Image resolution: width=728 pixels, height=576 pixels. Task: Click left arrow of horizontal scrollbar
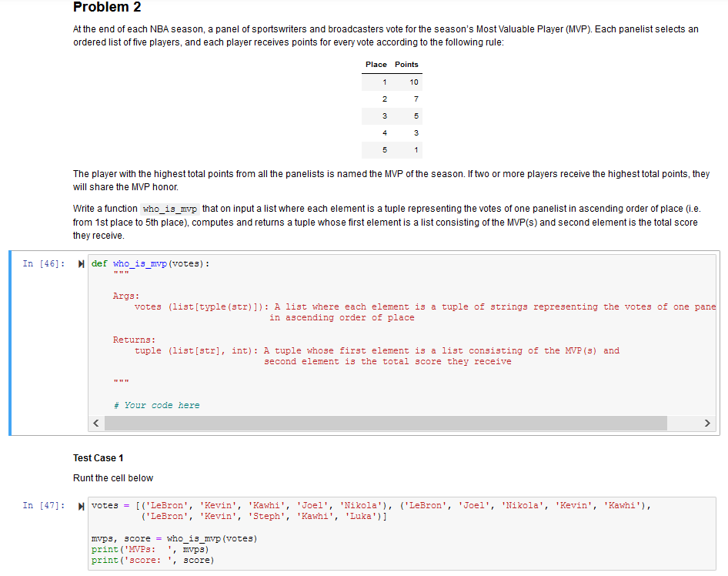click(96, 424)
